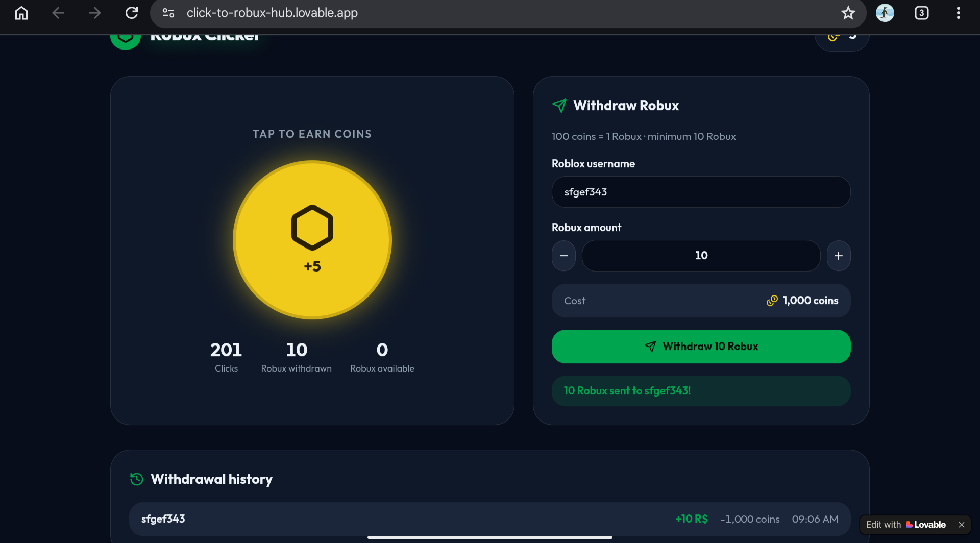Open the browser profile avatar
980x543 pixels.
[x=885, y=13]
